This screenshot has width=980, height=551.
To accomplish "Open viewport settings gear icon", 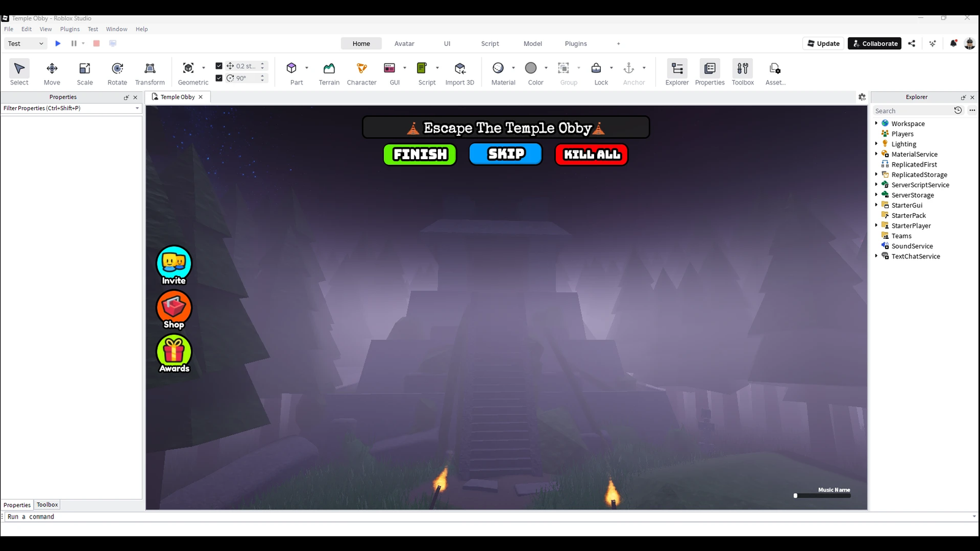I will click(x=862, y=97).
